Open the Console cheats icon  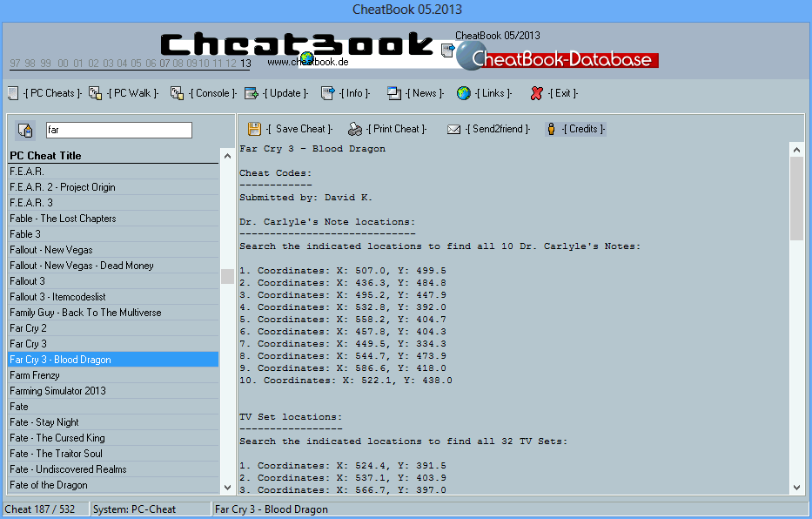pyautogui.click(x=177, y=93)
